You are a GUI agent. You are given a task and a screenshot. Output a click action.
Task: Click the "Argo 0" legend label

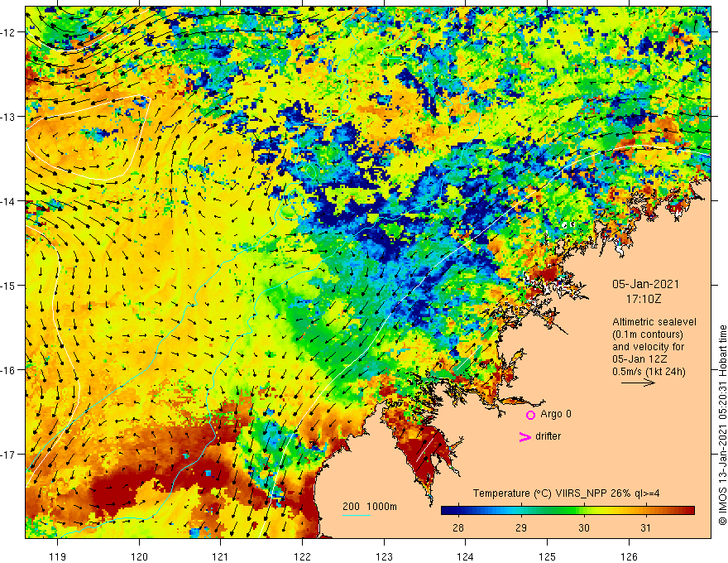tap(556, 414)
